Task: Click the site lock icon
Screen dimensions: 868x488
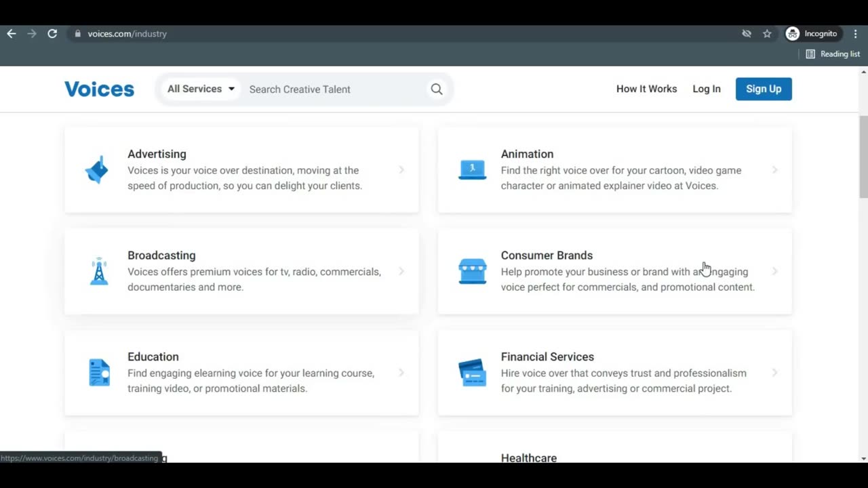Action: 78,33
